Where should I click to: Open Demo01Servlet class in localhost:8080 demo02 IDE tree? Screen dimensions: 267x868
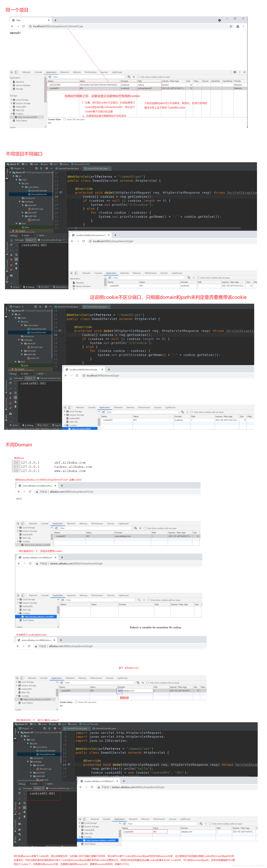[39, 191]
